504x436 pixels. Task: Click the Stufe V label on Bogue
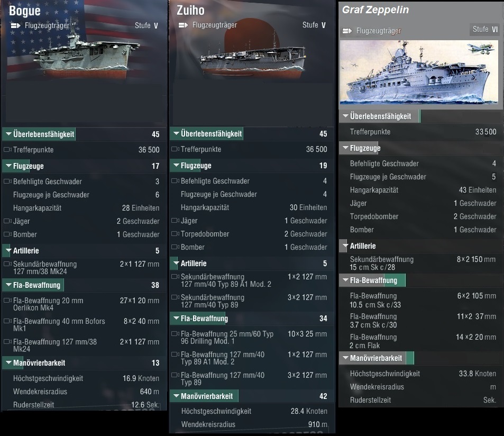click(149, 25)
